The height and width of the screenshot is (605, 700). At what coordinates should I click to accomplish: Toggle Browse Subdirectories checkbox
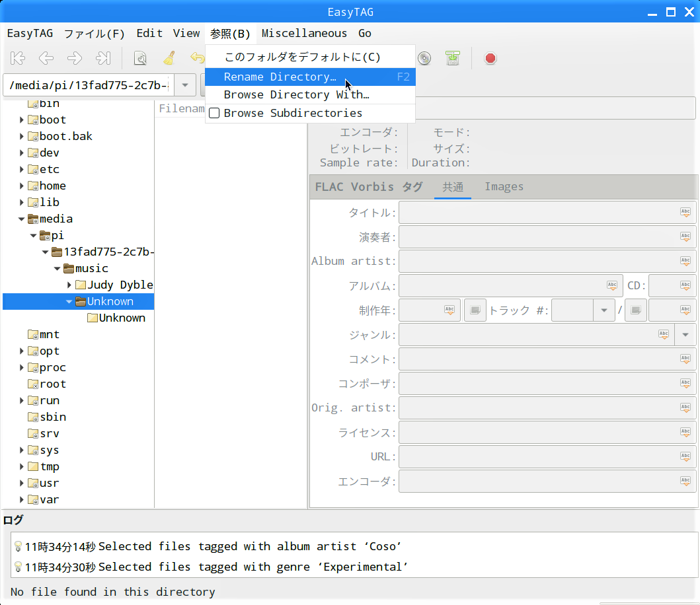click(x=214, y=114)
